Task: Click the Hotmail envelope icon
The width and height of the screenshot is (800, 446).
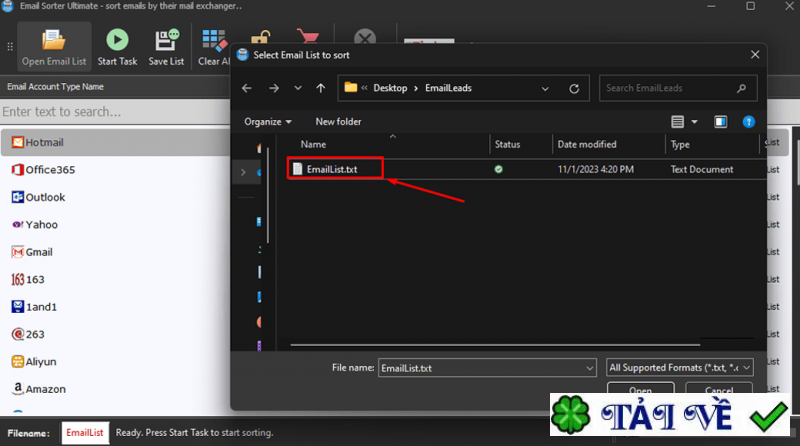Action: point(17,142)
